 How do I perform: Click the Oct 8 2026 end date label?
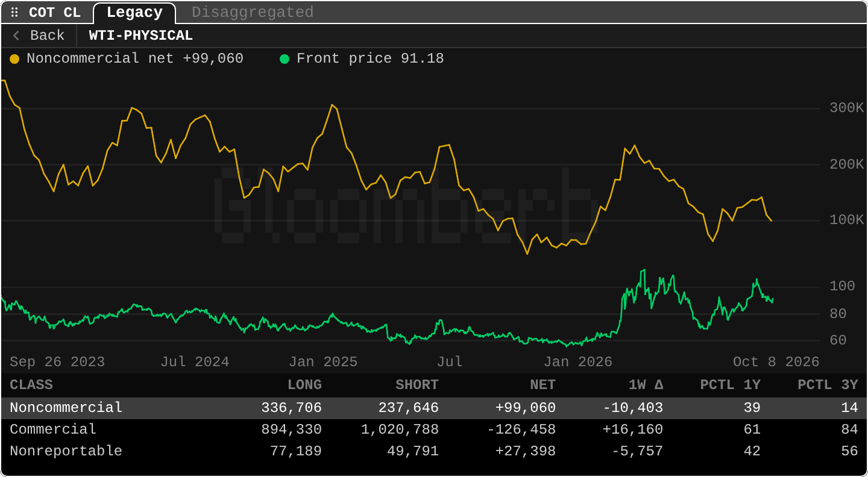click(776, 362)
